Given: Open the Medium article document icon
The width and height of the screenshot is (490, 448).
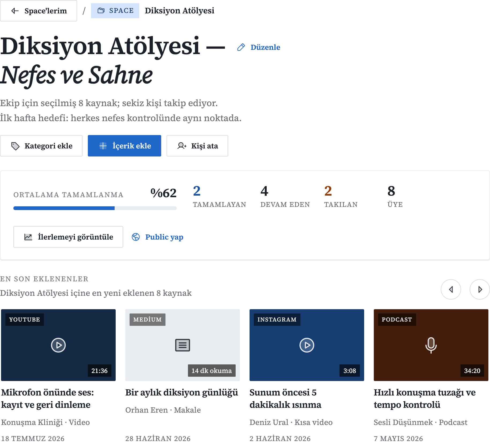Looking at the screenshot, I should click(x=183, y=345).
